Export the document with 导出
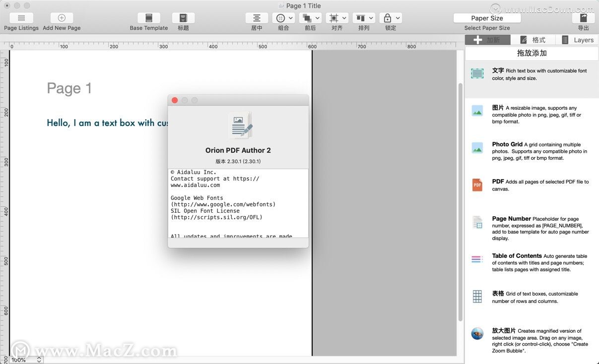 584,18
